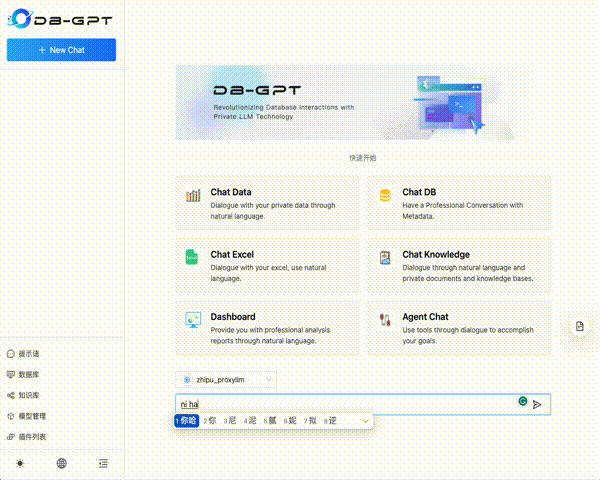
Task: Open Chat Excel via its green file icon
Action: point(192,257)
